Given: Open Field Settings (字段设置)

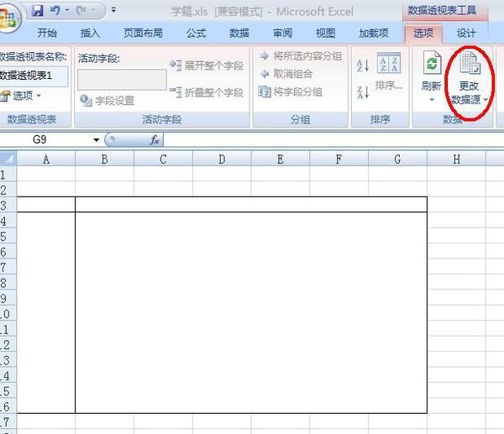Looking at the screenshot, I should click(x=107, y=101).
